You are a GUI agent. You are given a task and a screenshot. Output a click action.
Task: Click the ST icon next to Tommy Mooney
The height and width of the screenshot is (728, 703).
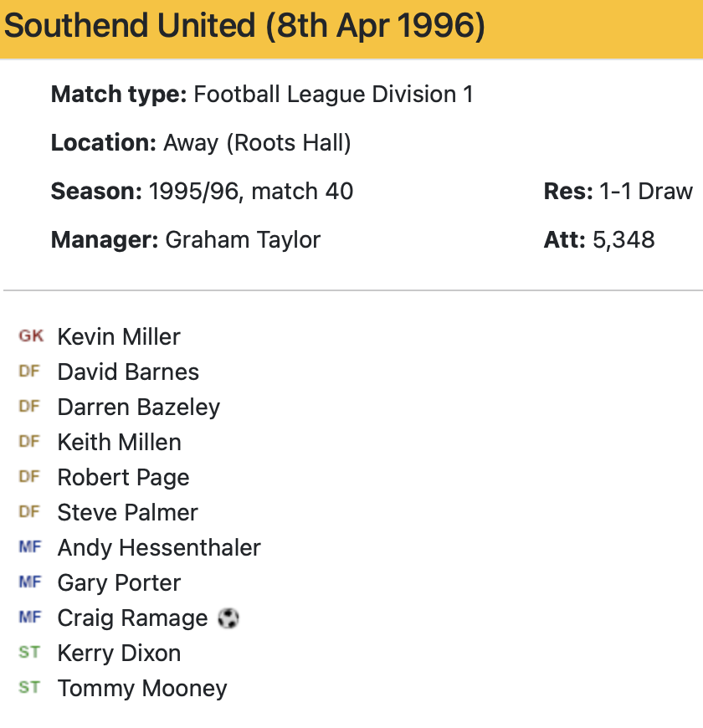(x=29, y=688)
